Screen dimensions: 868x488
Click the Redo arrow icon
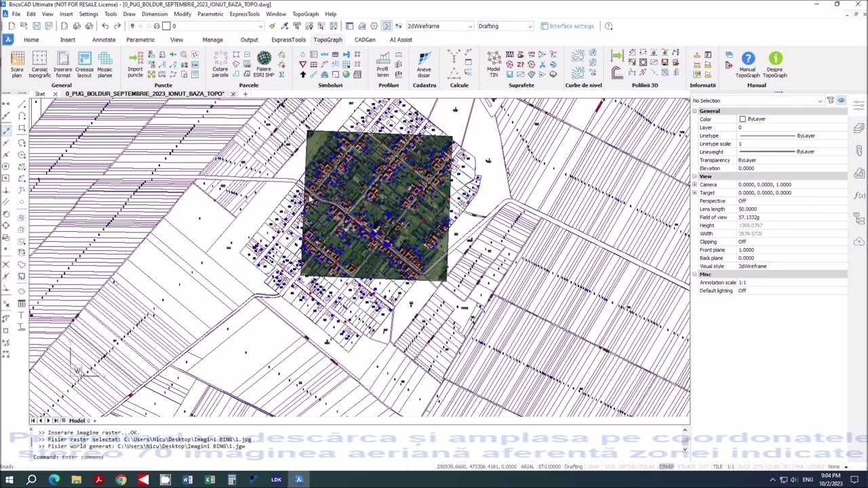coord(117,26)
